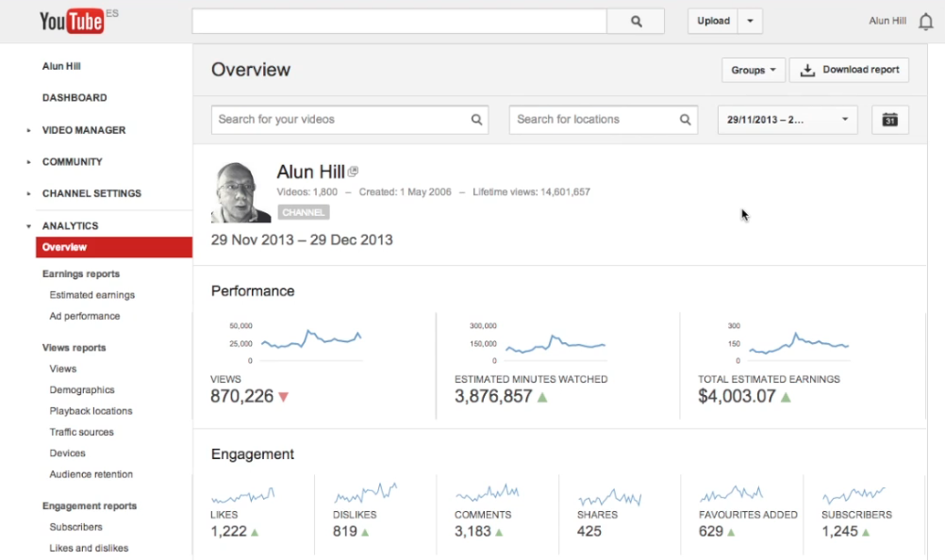Click the Alun Hill profile thumbnail
This screenshot has width=945, height=560.
tap(240, 192)
